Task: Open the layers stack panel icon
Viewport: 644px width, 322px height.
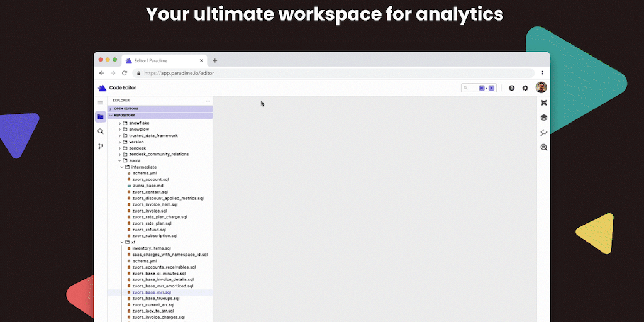Action: click(x=543, y=118)
